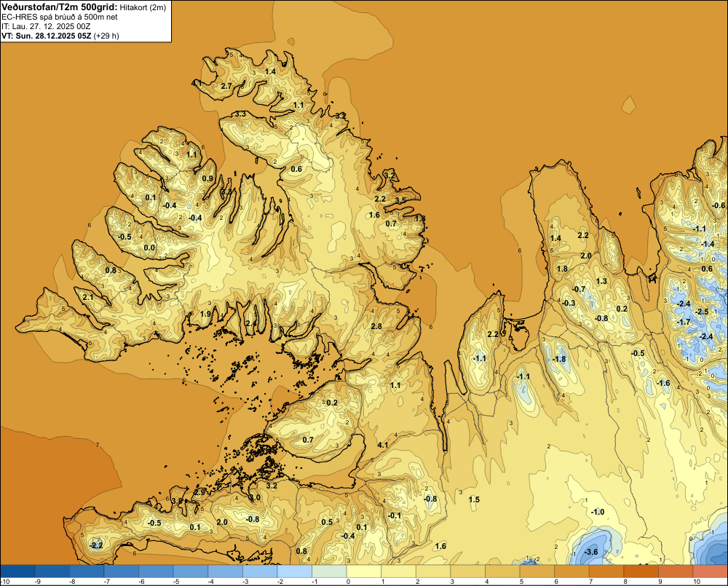Click the salmon legend swatch right of 10
Viewport: 728px width, 586px height.
(711, 571)
